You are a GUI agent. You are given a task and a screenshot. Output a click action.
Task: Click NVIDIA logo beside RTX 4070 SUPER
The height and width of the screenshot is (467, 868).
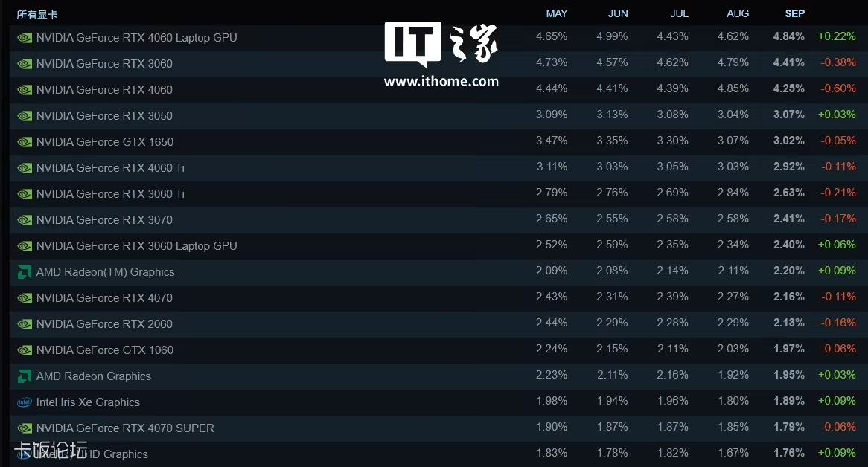click(x=25, y=428)
